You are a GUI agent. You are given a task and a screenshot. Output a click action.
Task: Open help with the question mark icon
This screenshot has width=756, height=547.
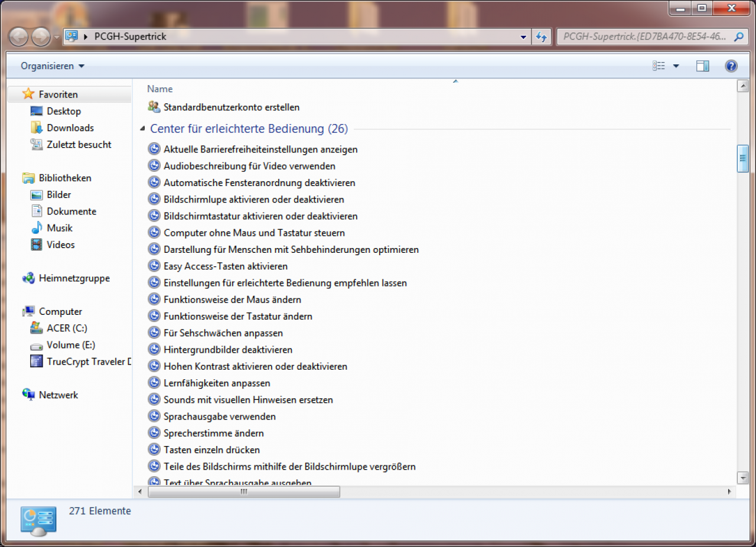pos(731,66)
